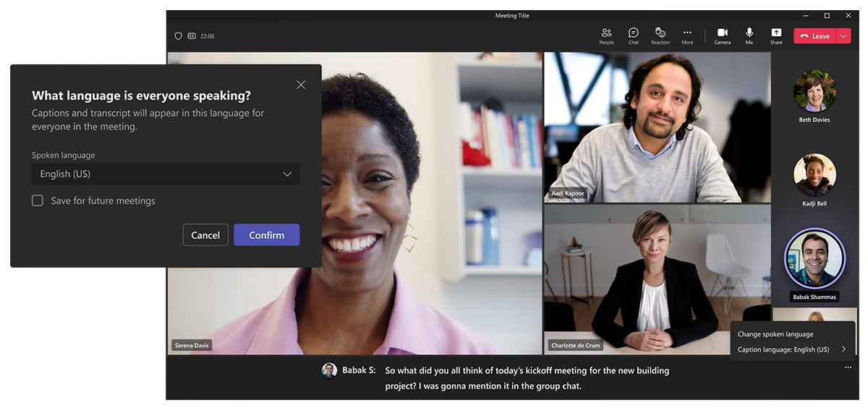Mute the Mic
868x408 pixels.
tap(749, 35)
